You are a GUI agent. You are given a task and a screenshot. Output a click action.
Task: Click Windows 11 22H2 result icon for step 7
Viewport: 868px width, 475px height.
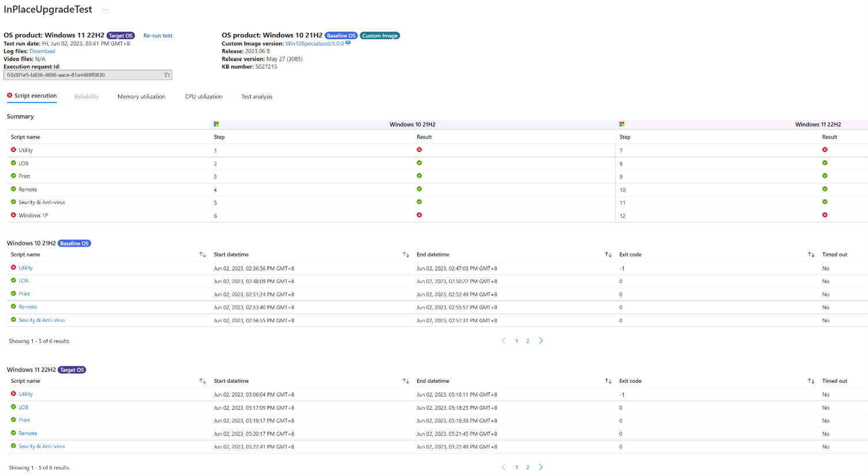(x=825, y=150)
